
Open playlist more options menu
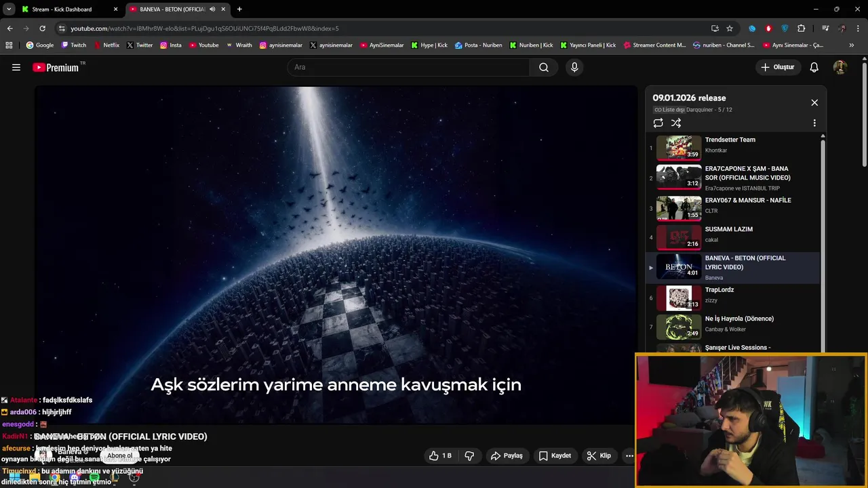coord(814,123)
